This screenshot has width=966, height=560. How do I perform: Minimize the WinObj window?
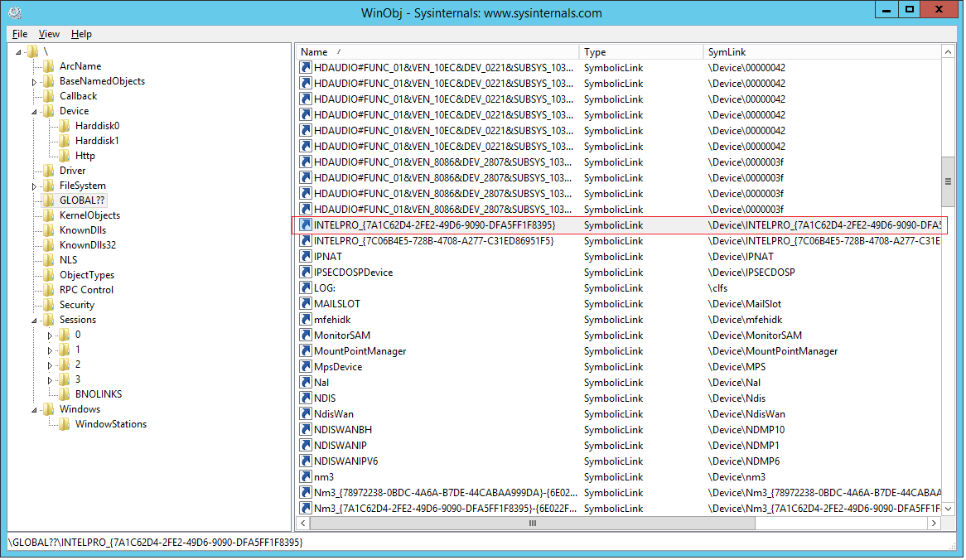(x=886, y=9)
